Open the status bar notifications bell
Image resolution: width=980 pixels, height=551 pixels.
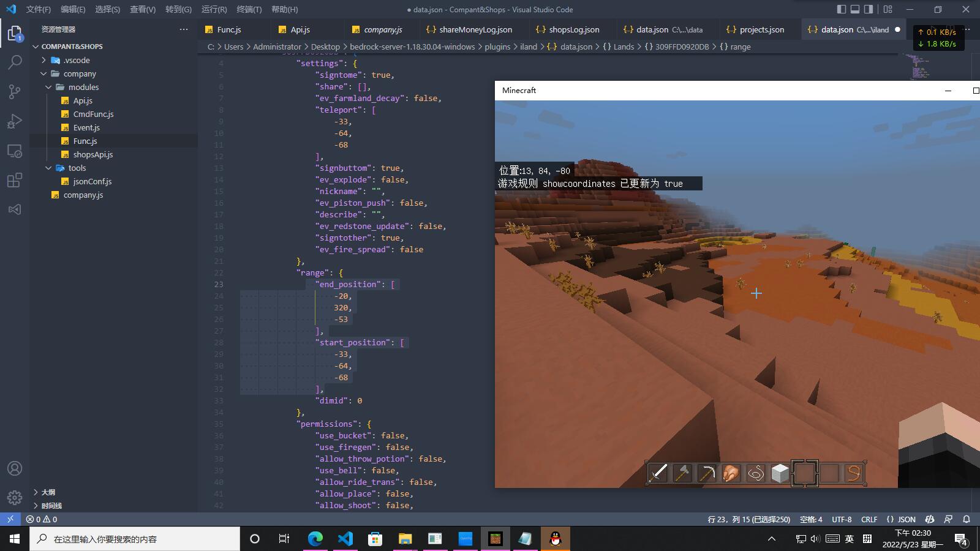pos(967,519)
